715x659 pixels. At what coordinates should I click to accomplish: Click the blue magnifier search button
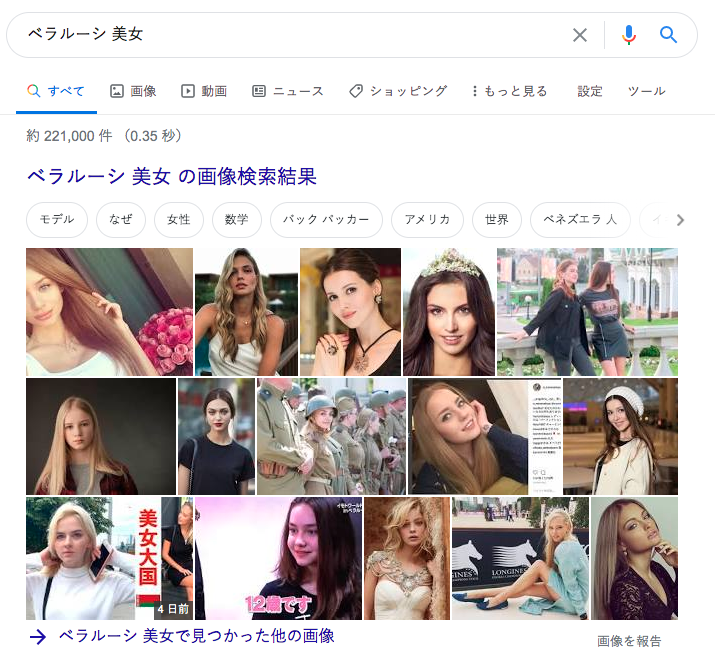coord(669,35)
